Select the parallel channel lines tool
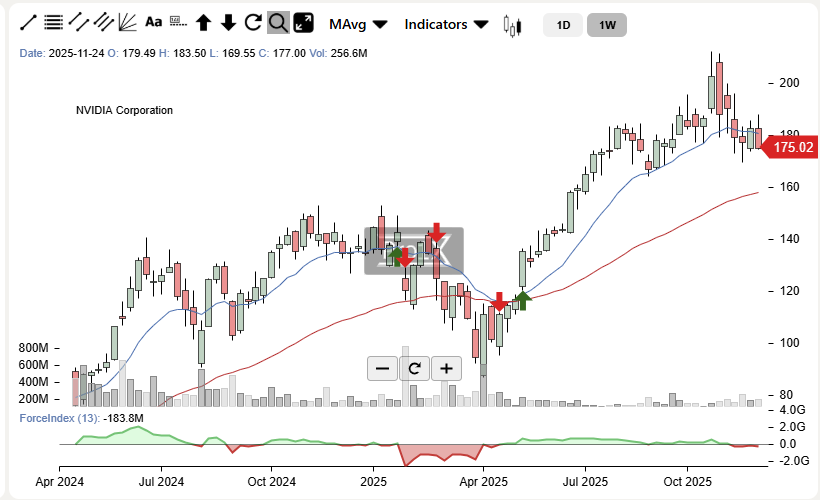Screen dimensions: 820x500 point(102,22)
